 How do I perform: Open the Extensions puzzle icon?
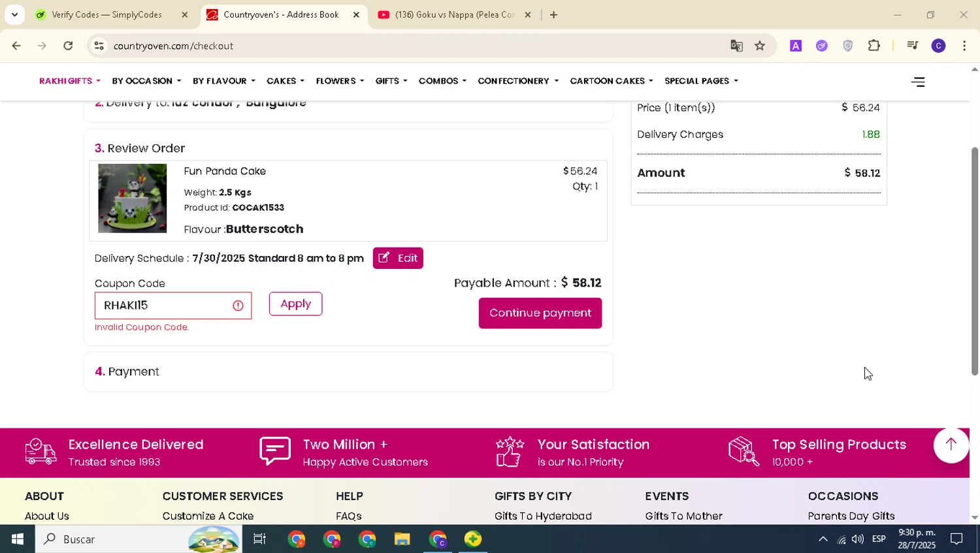point(874,46)
